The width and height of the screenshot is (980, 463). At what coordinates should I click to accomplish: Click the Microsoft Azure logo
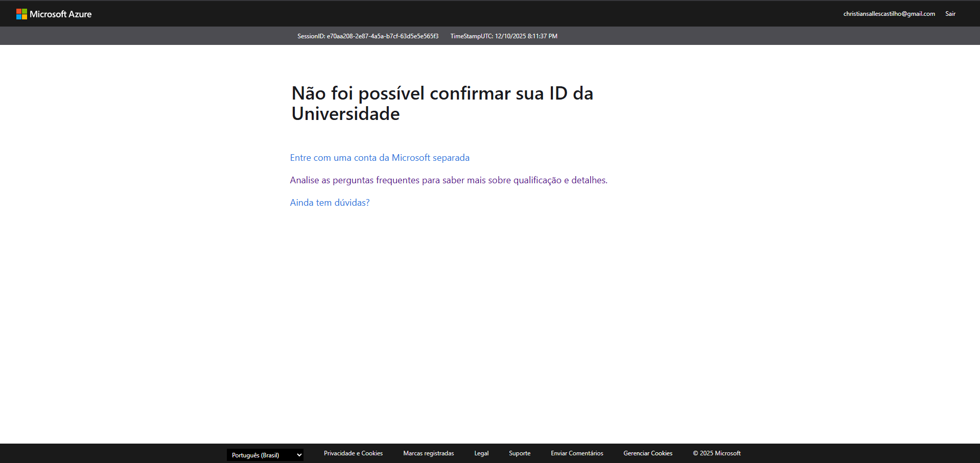click(x=54, y=14)
